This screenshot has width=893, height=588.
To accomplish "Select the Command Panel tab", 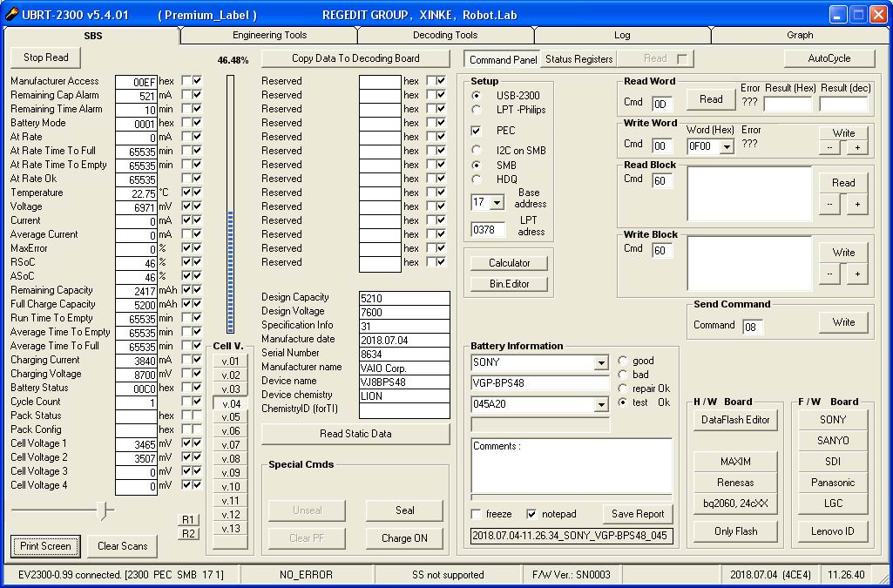I will [x=503, y=59].
